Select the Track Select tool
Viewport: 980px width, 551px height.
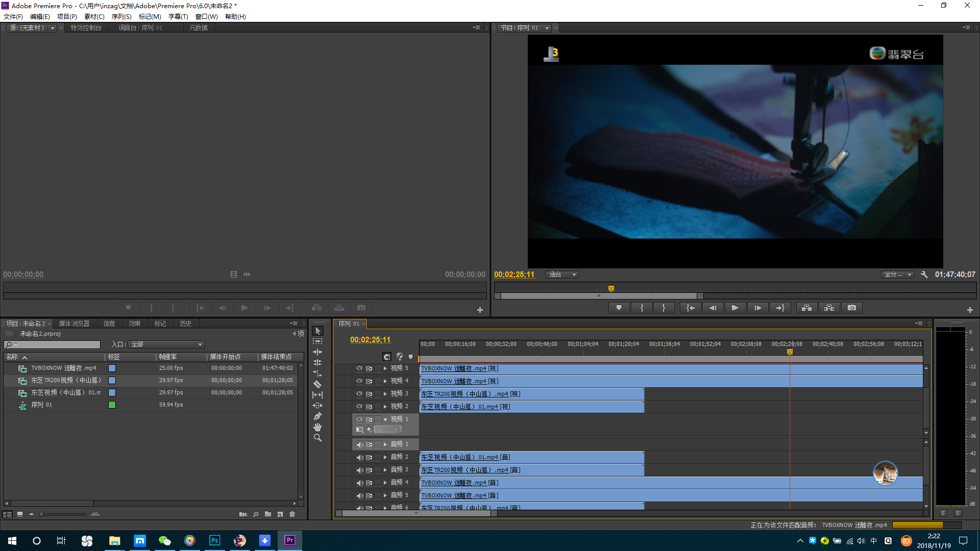317,341
